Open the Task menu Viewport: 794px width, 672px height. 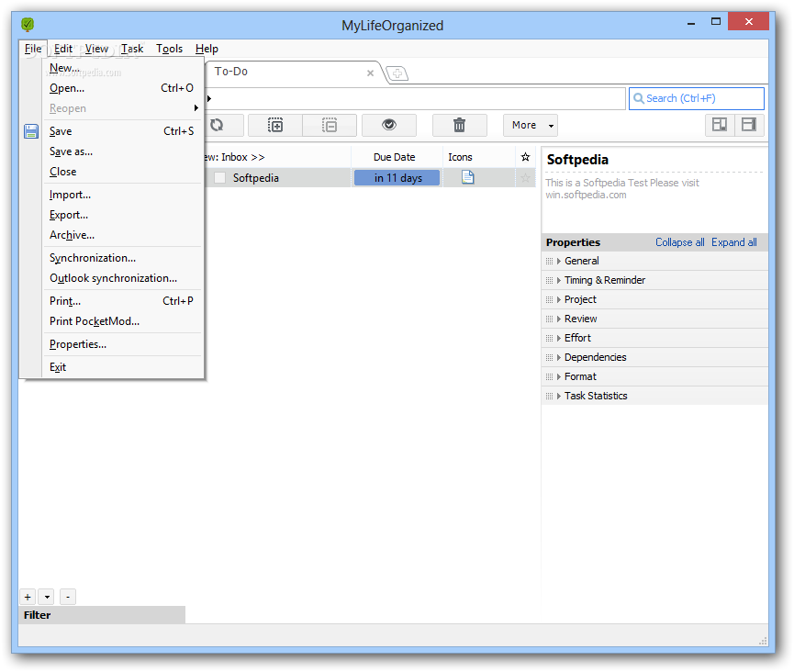click(131, 49)
